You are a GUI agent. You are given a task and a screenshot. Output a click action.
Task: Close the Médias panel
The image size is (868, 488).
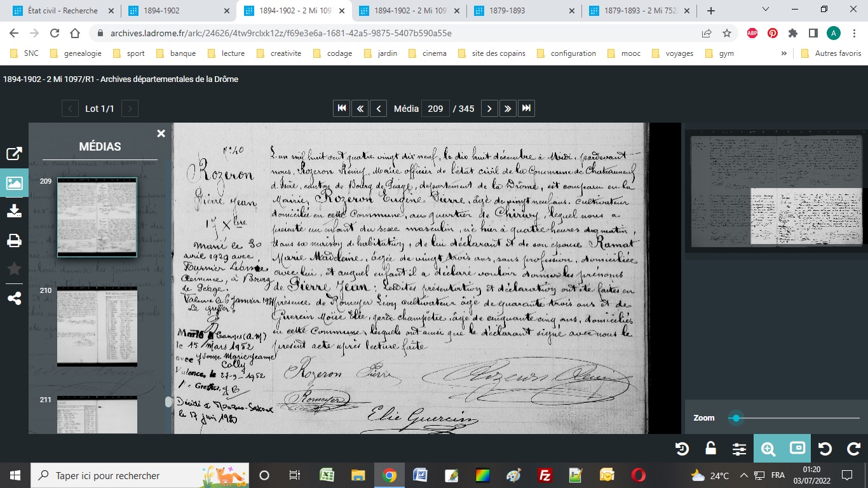click(x=161, y=133)
